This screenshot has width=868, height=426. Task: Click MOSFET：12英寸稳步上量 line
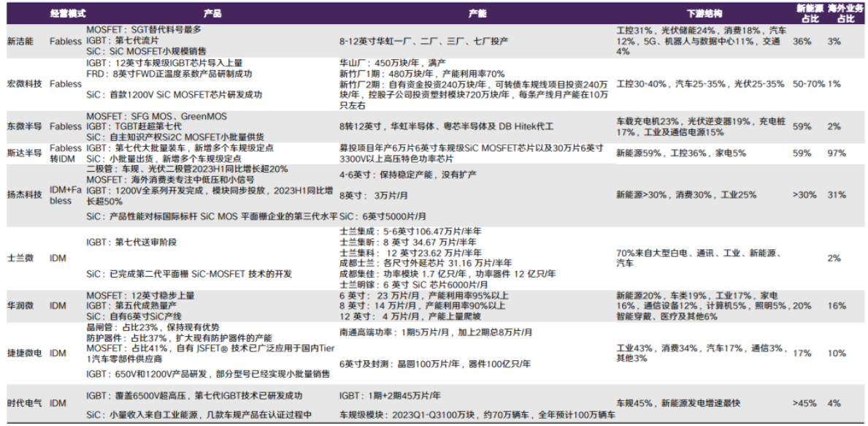141,295
